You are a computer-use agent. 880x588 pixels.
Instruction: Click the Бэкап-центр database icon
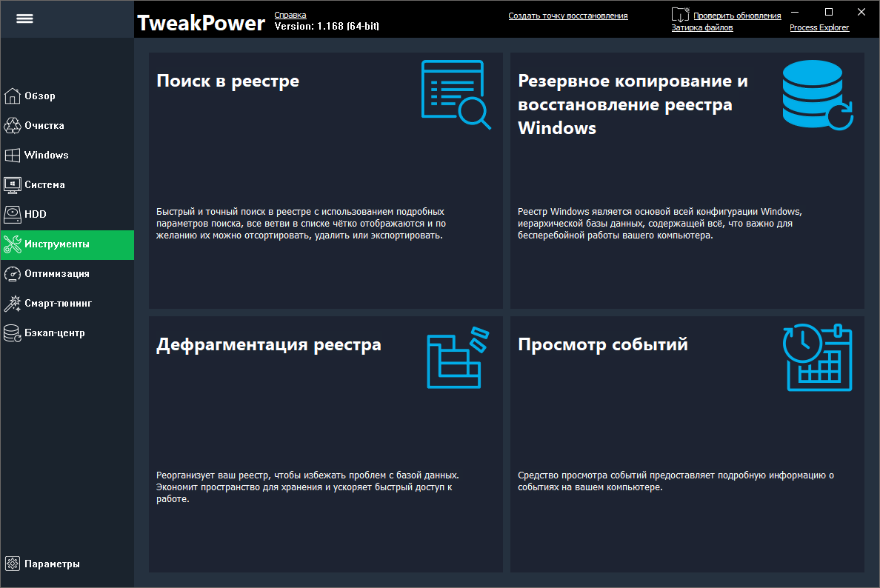point(13,333)
